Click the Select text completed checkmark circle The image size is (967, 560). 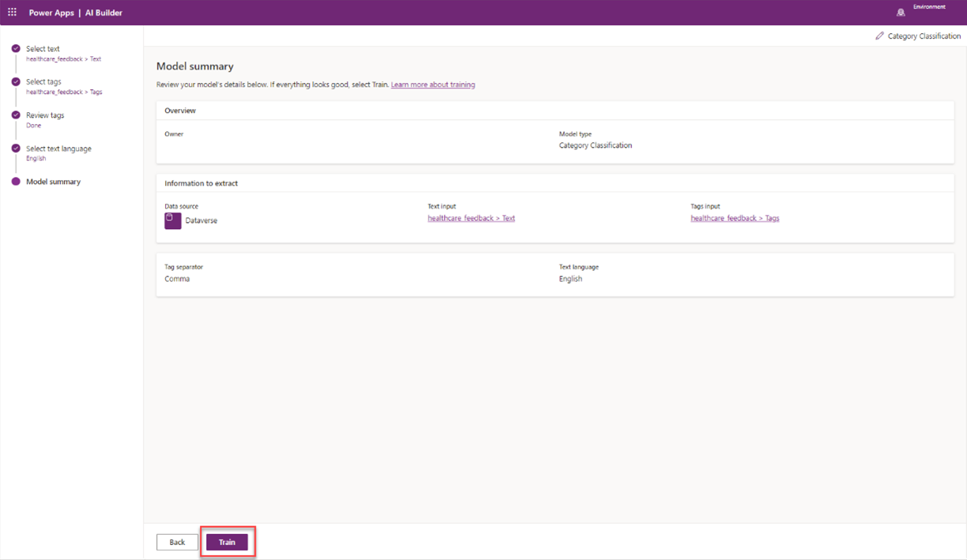[15, 48]
